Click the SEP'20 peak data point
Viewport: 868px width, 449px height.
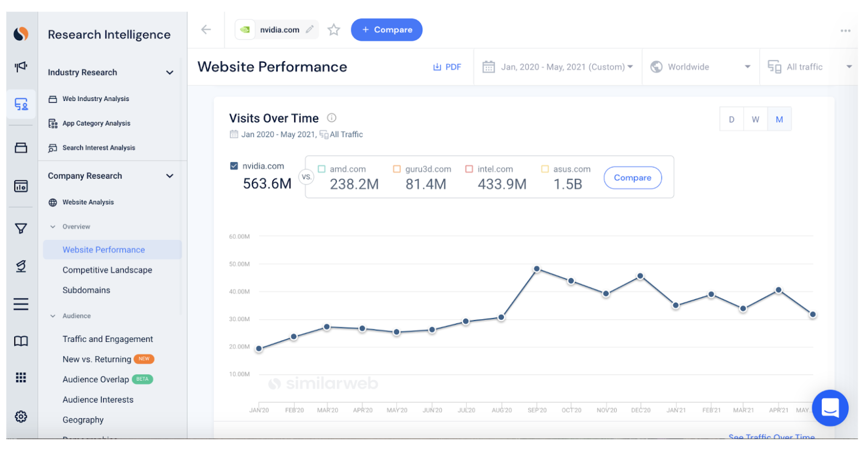click(x=537, y=269)
